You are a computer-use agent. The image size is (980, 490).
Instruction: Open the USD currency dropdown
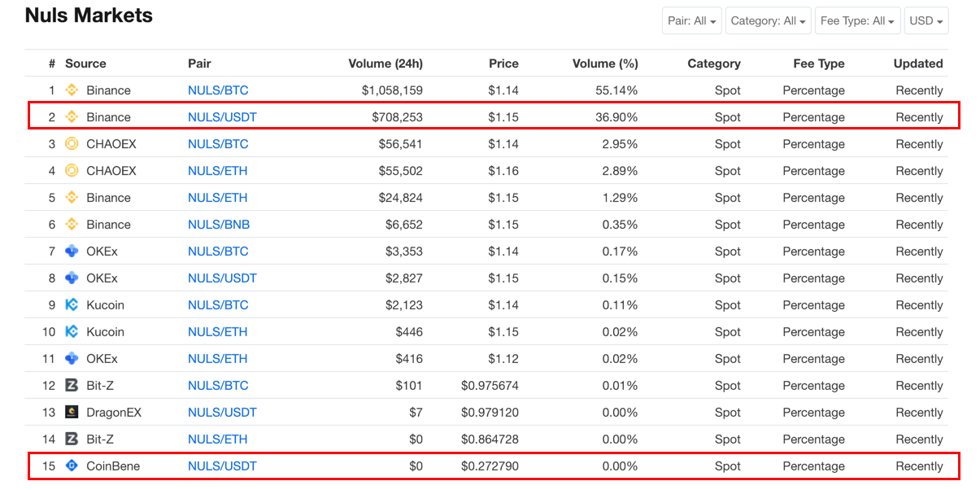926,21
